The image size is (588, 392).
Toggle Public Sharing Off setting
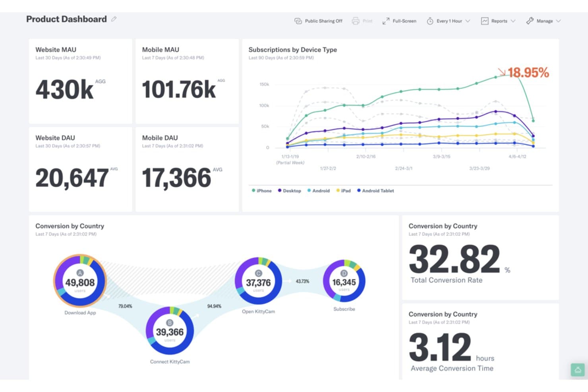pos(318,21)
